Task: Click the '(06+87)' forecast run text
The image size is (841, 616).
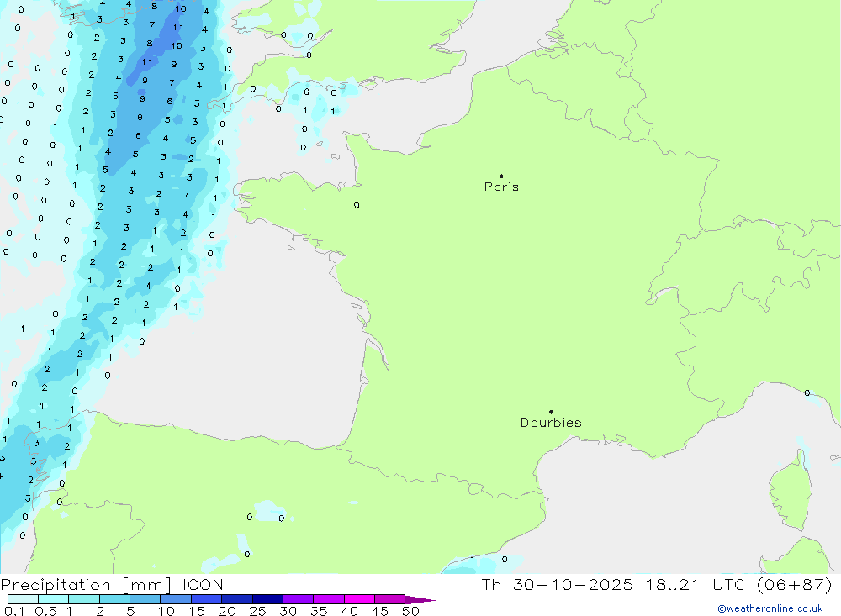Action: [x=795, y=584]
